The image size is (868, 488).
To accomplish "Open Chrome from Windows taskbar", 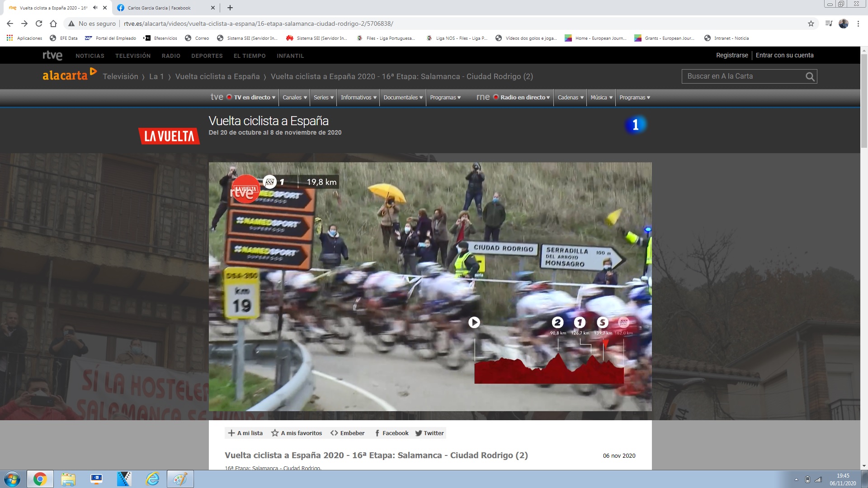I will [x=40, y=479].
